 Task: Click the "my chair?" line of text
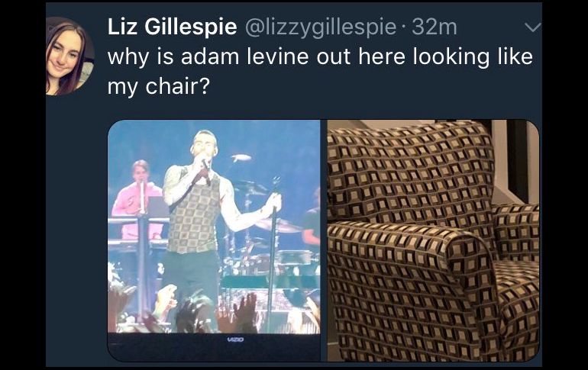pos(158,86)
